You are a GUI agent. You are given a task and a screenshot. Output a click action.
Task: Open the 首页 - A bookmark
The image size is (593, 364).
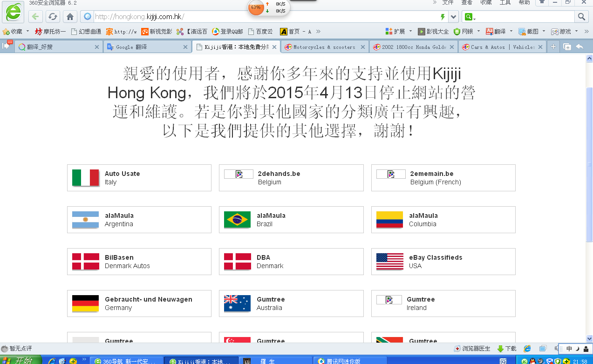295,32
